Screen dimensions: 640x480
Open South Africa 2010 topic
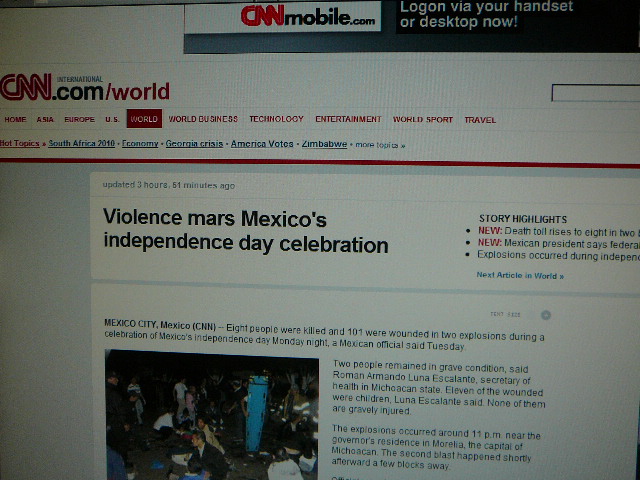coord(82,143)
